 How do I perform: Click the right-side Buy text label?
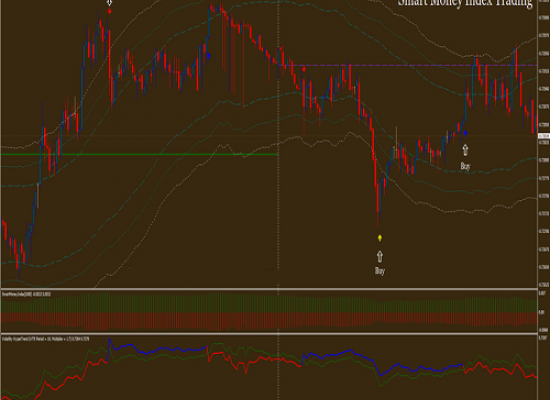(x=465, y=166)
